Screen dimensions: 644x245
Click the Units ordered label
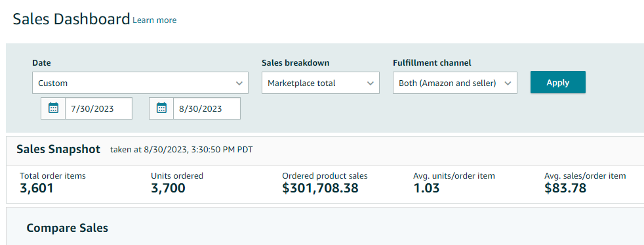(177, 176)
